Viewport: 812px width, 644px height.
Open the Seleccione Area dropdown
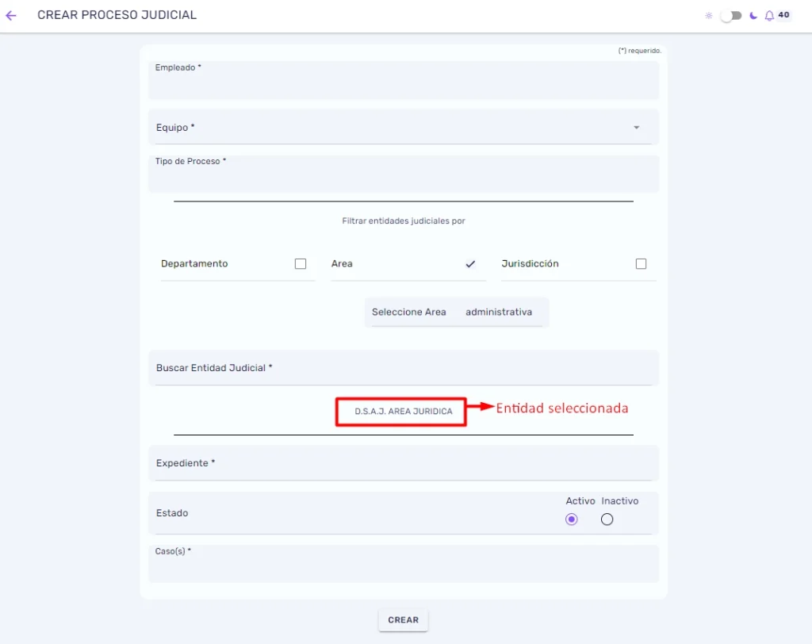pos(456,312)
